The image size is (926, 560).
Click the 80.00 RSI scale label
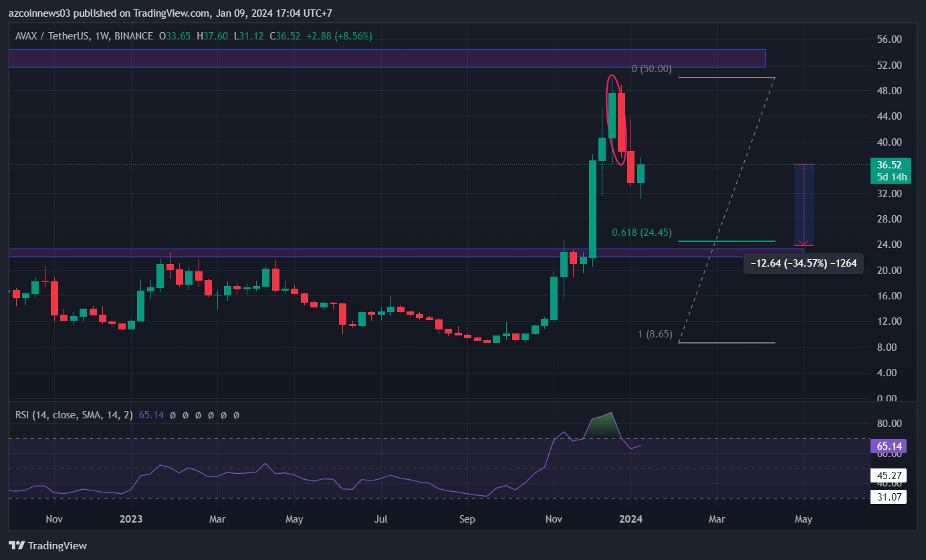pyautogui.click(x=890, y=424)
